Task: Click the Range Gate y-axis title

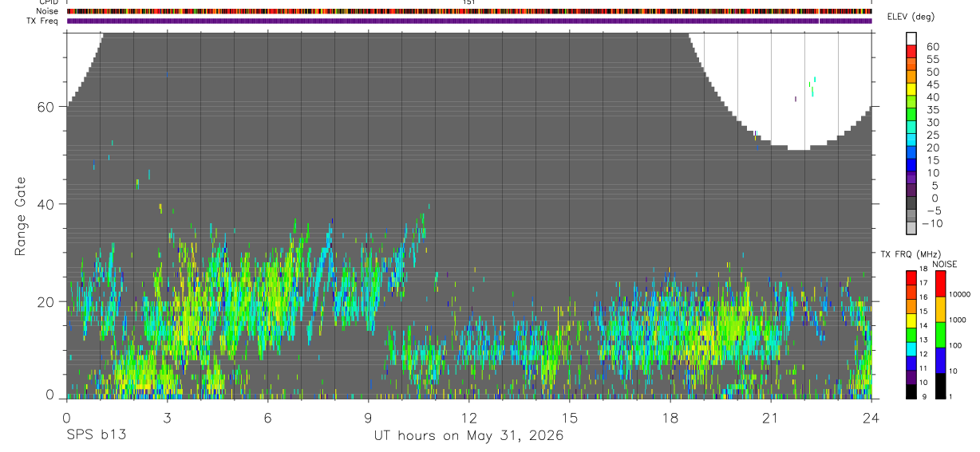Action: point(21,217)
